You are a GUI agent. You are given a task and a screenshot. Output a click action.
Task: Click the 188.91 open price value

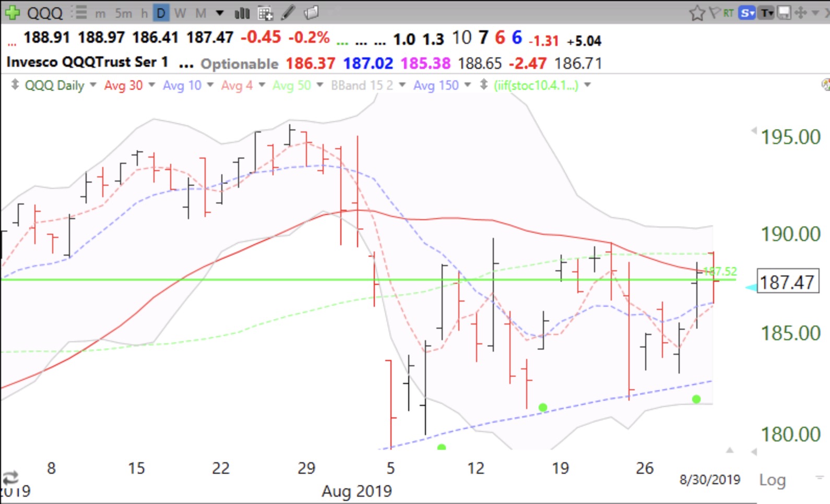46,38
